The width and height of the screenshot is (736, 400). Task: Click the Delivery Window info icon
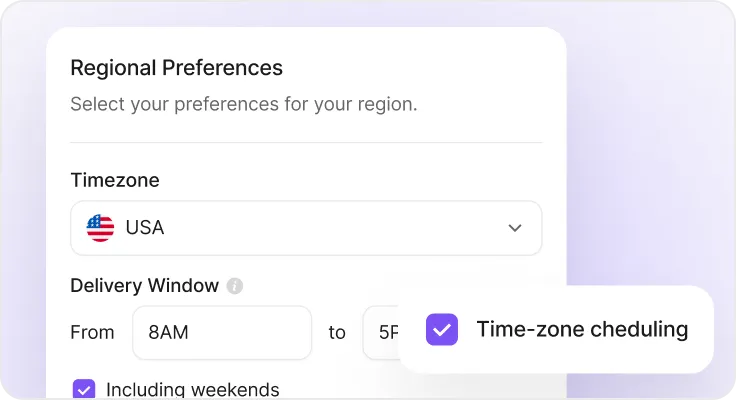coord(235,285)
